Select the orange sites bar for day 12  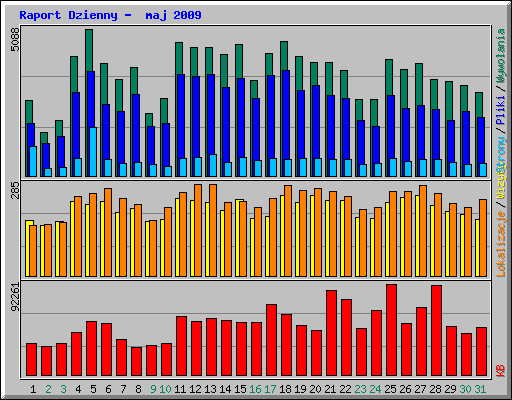198,230
